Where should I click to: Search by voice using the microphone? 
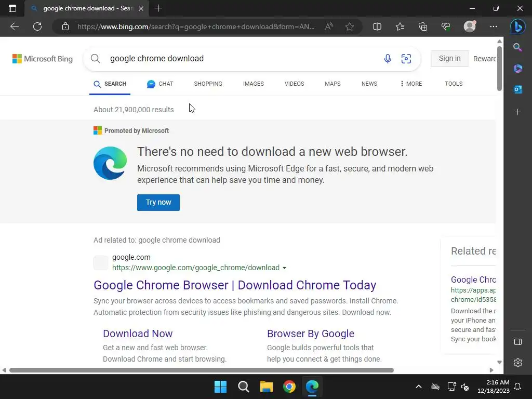(388, 59)
